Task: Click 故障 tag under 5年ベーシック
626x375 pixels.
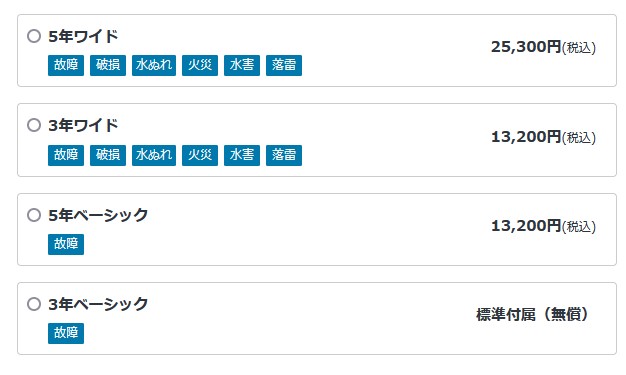Action: (x=66, y=244)
